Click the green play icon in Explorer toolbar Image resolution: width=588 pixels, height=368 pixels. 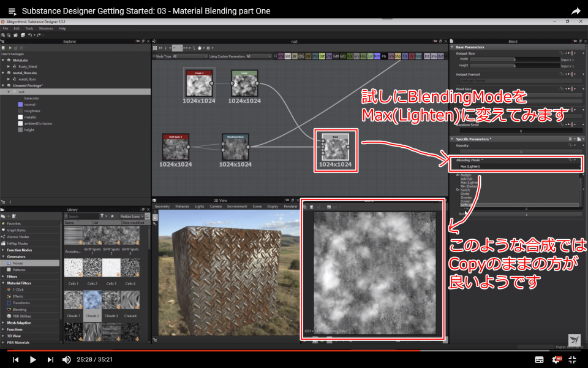(x=10, y=48)
